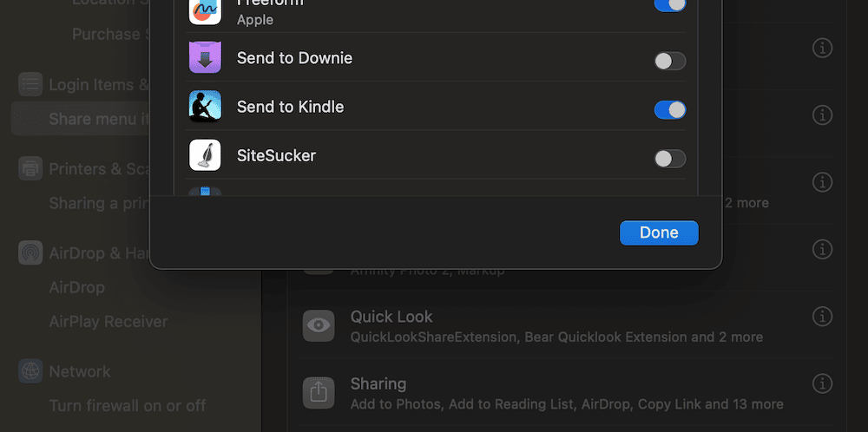Choose AirDrop under AirDrop & Handoff
Viewport: 868px width, 432px height.
click(x=76, y=287)
